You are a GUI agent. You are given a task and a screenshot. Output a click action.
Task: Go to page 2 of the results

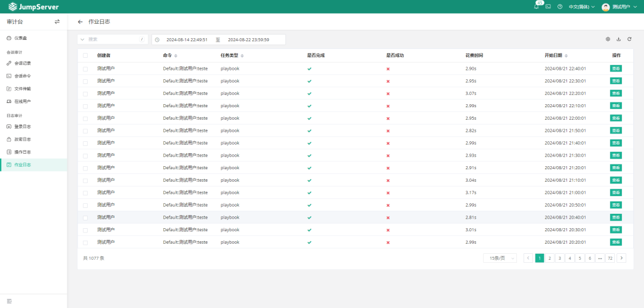549,258
